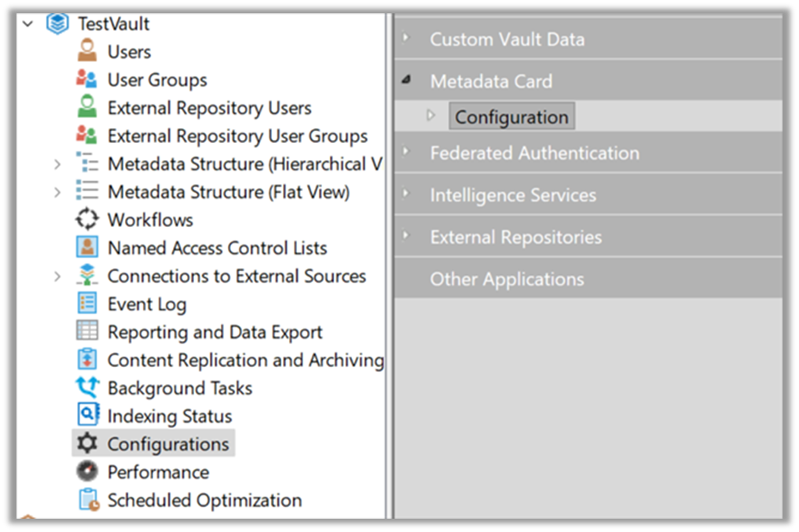Click the Event Log icon
Image resolution: width=799 pixels, height=532 pixels.
click(87, 303)
